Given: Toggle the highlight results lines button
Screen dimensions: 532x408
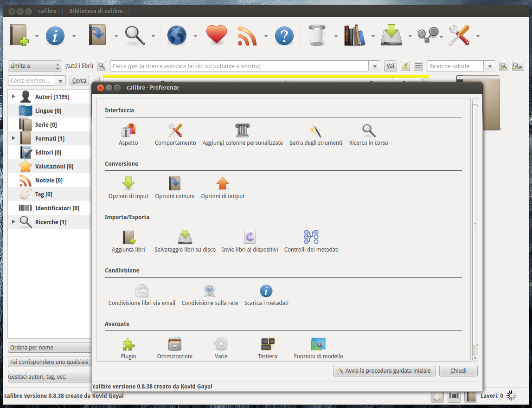Looking at the screenshot, I should coord(418,66).
